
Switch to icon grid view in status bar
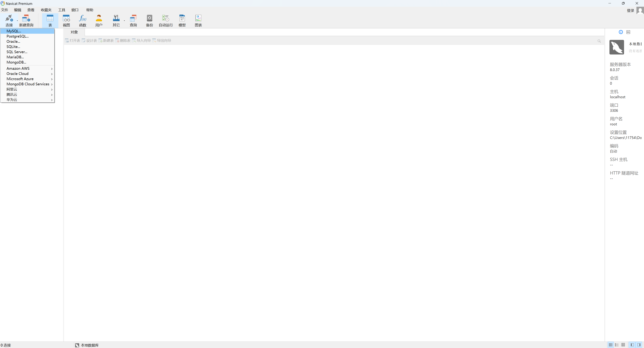(610, 345)
